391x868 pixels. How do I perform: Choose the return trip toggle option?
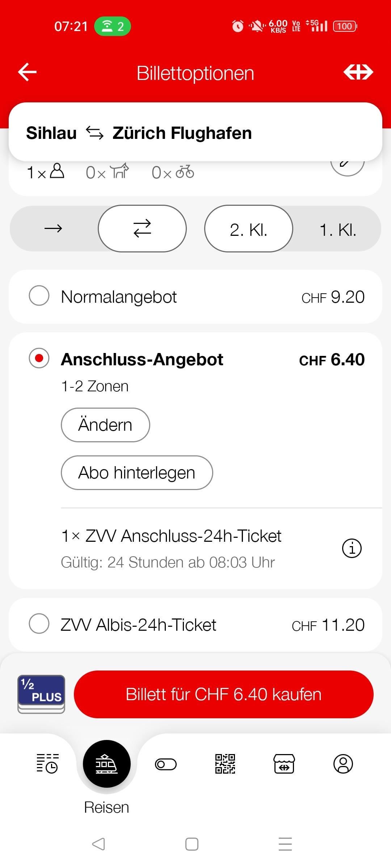coord(142,229)
